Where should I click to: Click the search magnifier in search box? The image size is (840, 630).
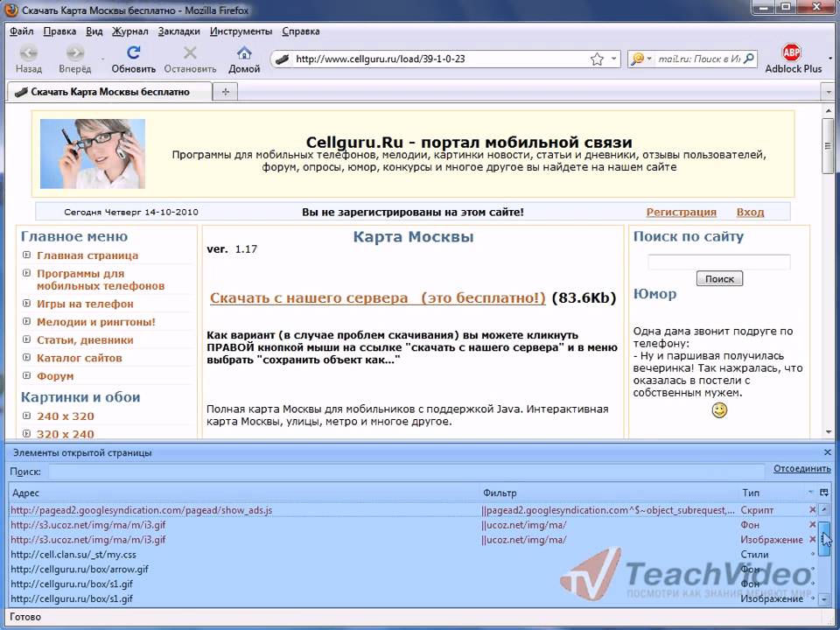tap(749, 59)
